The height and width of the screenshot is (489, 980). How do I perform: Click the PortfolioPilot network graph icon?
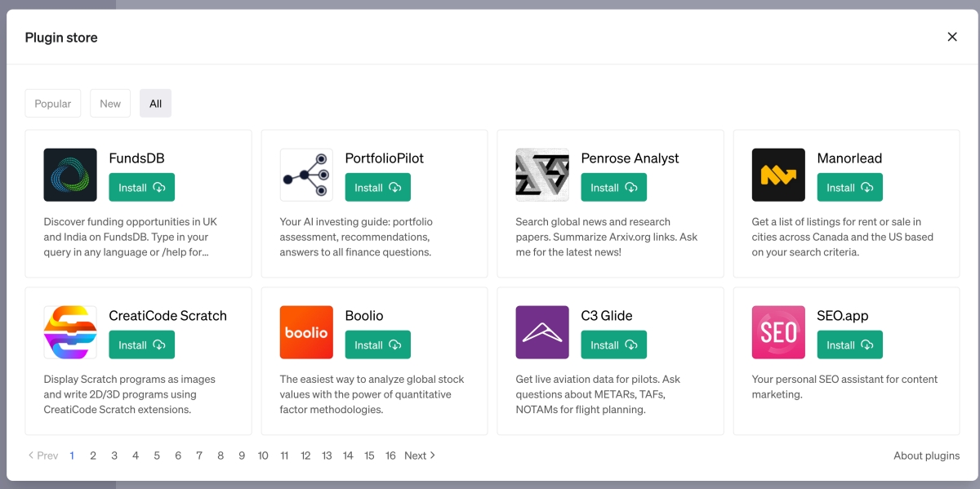click(x=306, y=175)
